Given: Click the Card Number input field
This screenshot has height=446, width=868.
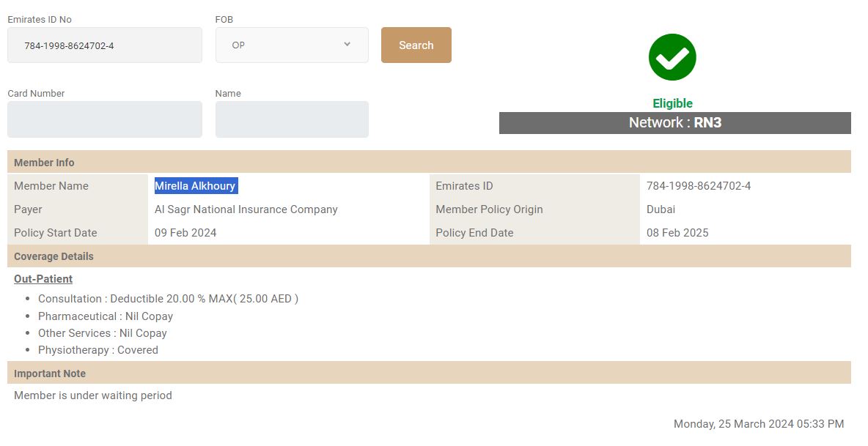Looking at the screenshot, I should coord(105,119).
